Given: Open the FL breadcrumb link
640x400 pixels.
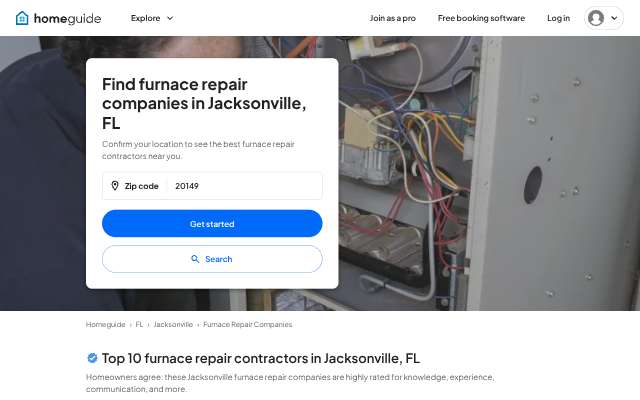Looking at the screenshot, I should [x=139, y=324].
